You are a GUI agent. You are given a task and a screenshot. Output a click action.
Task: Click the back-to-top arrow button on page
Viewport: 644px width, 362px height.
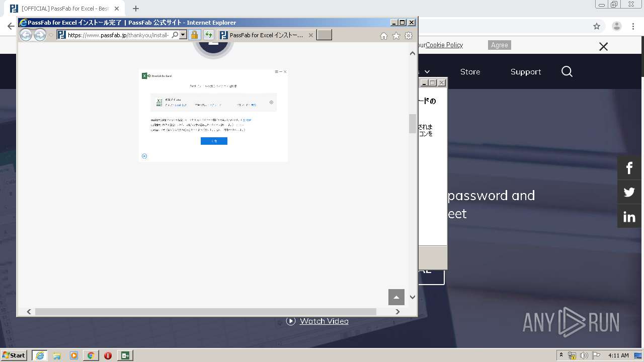click(x=396, y=297)
